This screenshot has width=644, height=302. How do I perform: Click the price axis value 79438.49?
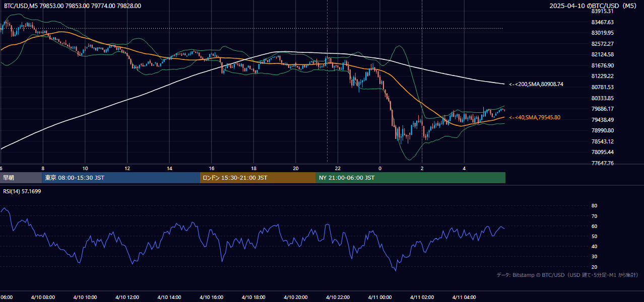tap(602, 120)
